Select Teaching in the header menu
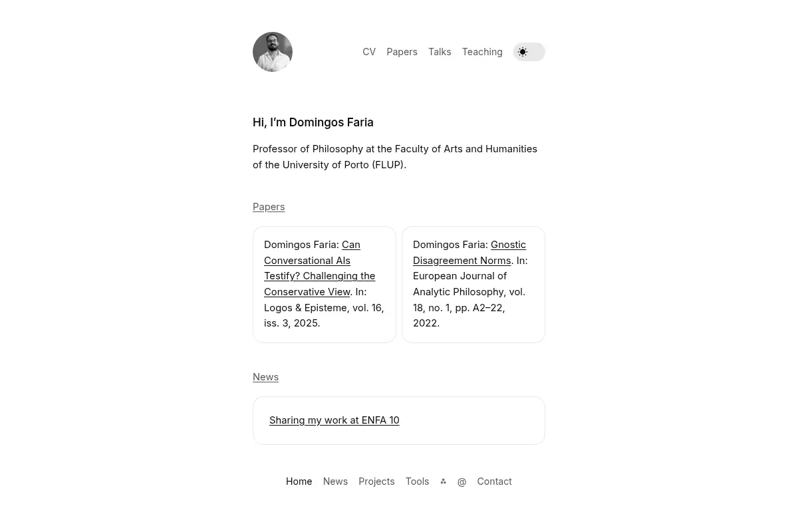Screen dimensions: 798x532 click(x=482, y=52)
